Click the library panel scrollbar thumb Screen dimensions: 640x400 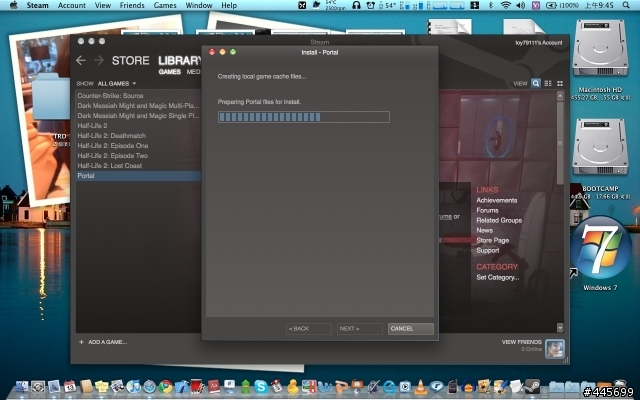pos(560,143)
